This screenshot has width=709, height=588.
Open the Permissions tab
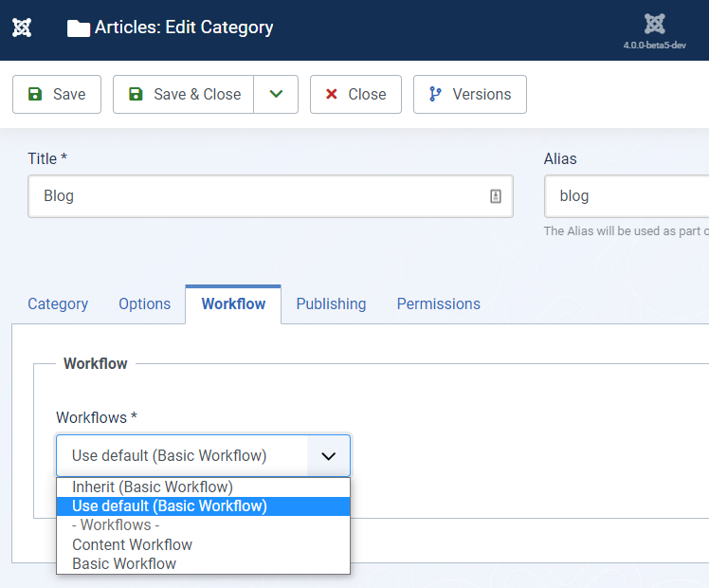pos(438,303)
